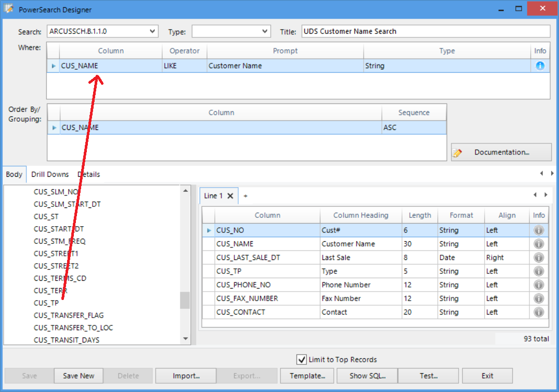Click info icon in the CUS_LAST_SALE_DT row
This screenshot has width=559, height=392.
[539, 258]
